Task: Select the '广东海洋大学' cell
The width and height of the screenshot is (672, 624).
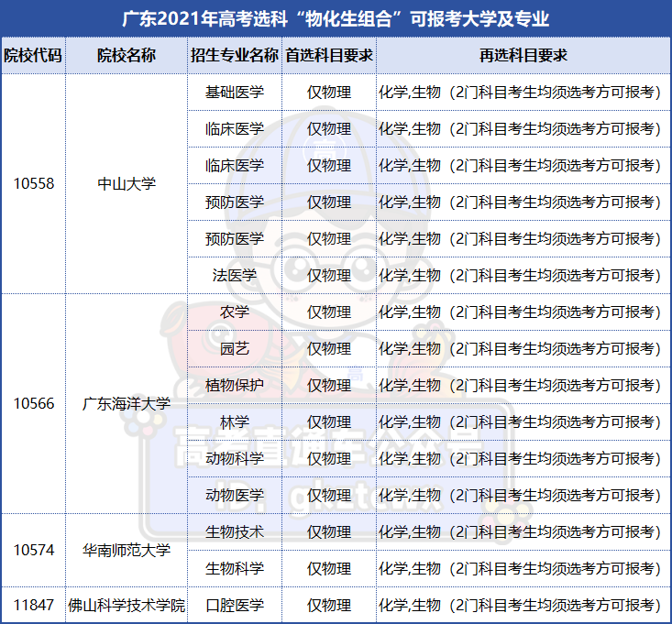Action: (x=127, y=403)
